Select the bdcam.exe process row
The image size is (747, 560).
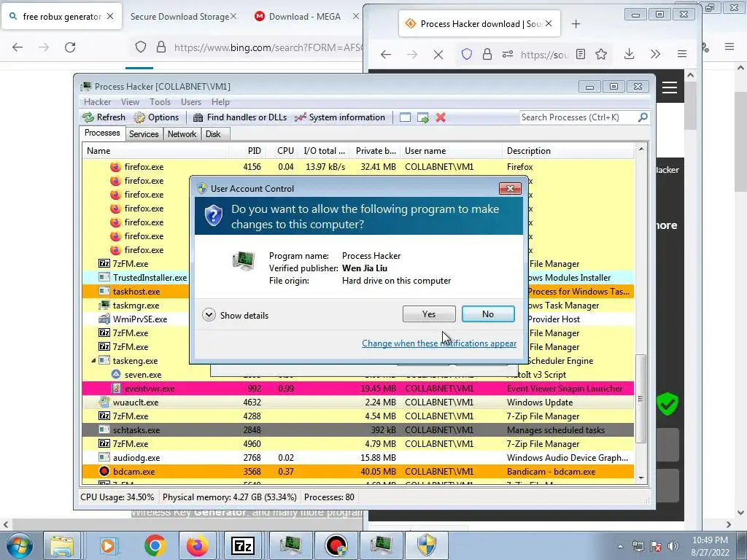pyautogui.click(x=357, y=471)
